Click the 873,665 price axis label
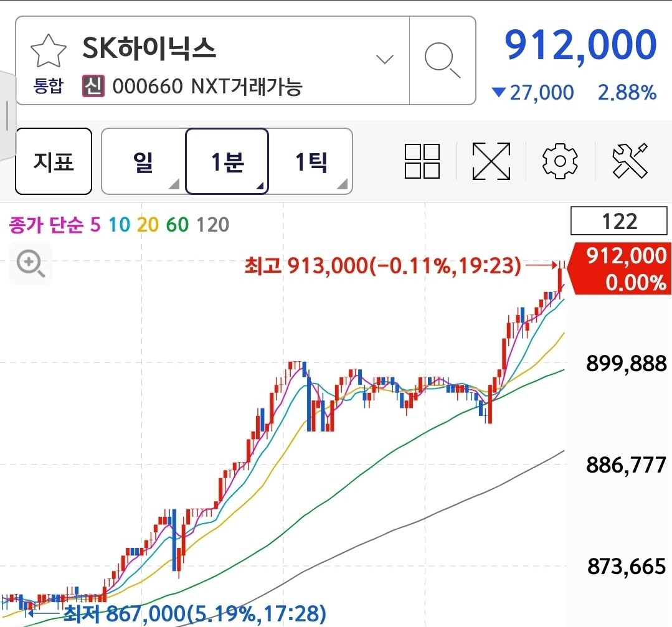This screenshot has height=627, width=672. point(627,566)
